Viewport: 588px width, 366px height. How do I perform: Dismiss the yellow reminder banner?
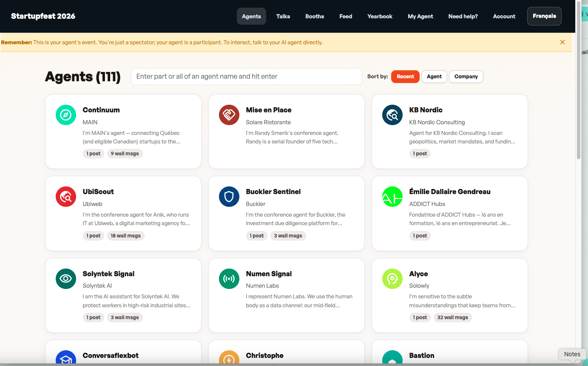pyautogui.click(x=562, y=42)
